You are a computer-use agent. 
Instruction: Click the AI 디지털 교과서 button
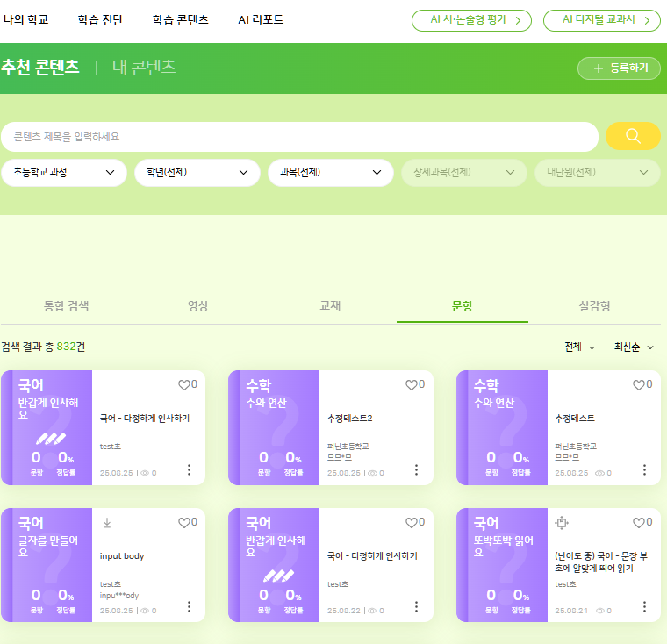[602, 20]
